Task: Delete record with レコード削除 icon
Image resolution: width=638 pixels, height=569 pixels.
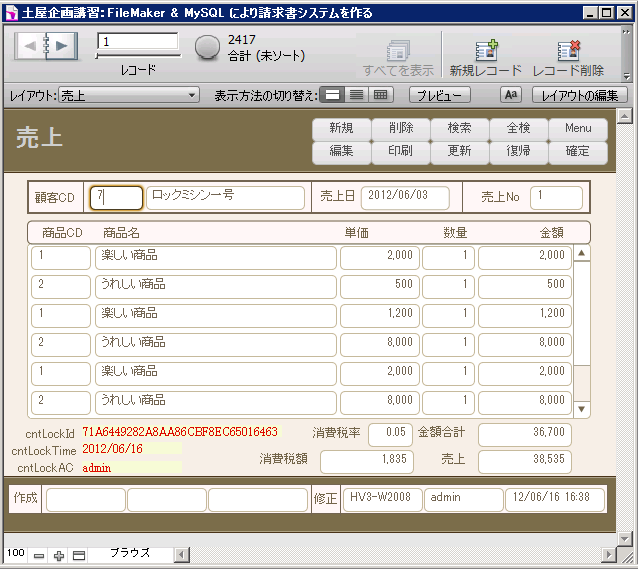Action: point(568,57)
